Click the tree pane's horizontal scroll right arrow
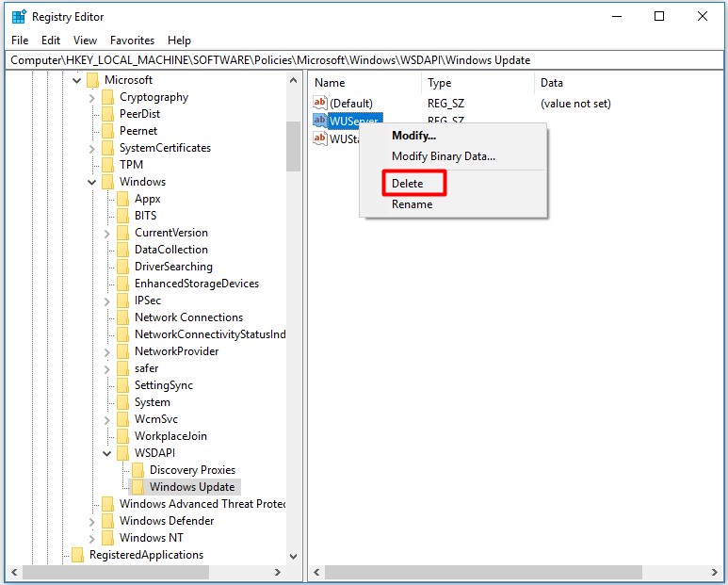This screenshot has width=728, height=585. coord(278,572)
